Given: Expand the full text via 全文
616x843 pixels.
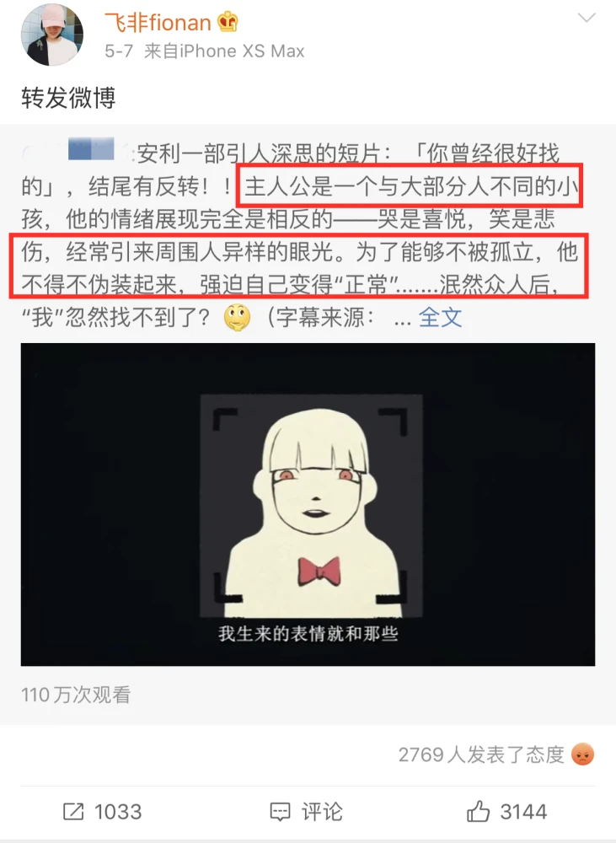Looking at the screenshot, I should click(440, 317).
